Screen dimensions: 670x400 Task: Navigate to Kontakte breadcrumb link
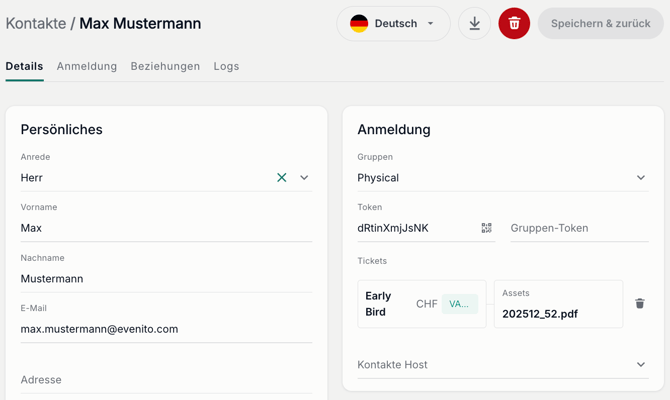[x=36, y=24]
